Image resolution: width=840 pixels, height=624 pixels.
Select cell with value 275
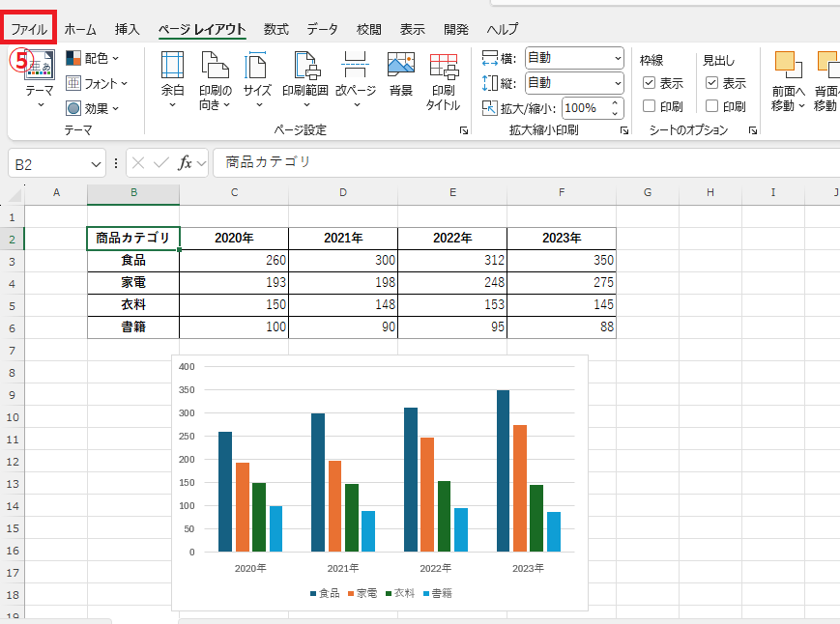click(562, 283)
